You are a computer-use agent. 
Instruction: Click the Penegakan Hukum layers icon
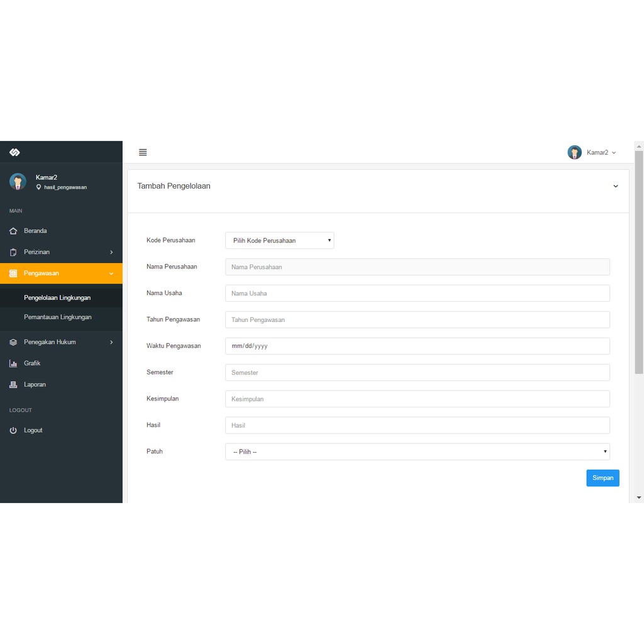point(13,342)
